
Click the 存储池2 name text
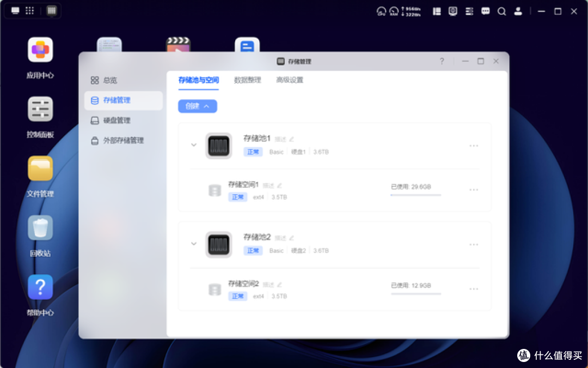click(x=257, y=237)
